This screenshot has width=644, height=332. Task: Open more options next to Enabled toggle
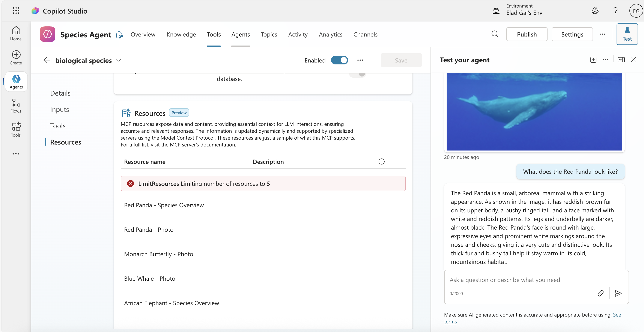point(360,60)
